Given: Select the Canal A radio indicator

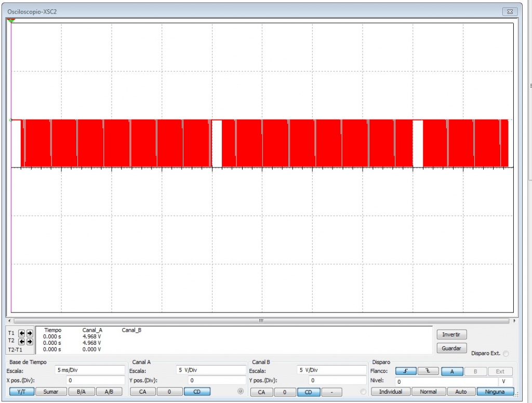Looking at the screenshot, I should tap(240, 392).
